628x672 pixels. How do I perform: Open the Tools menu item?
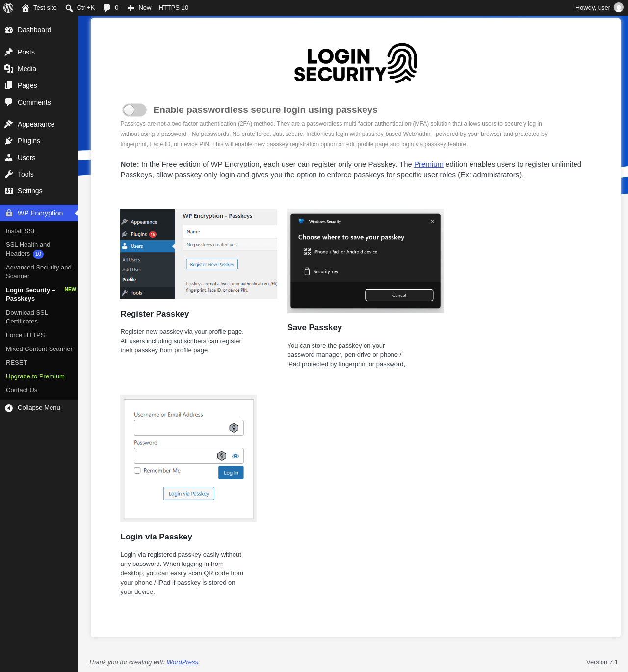tap(39, 174)
